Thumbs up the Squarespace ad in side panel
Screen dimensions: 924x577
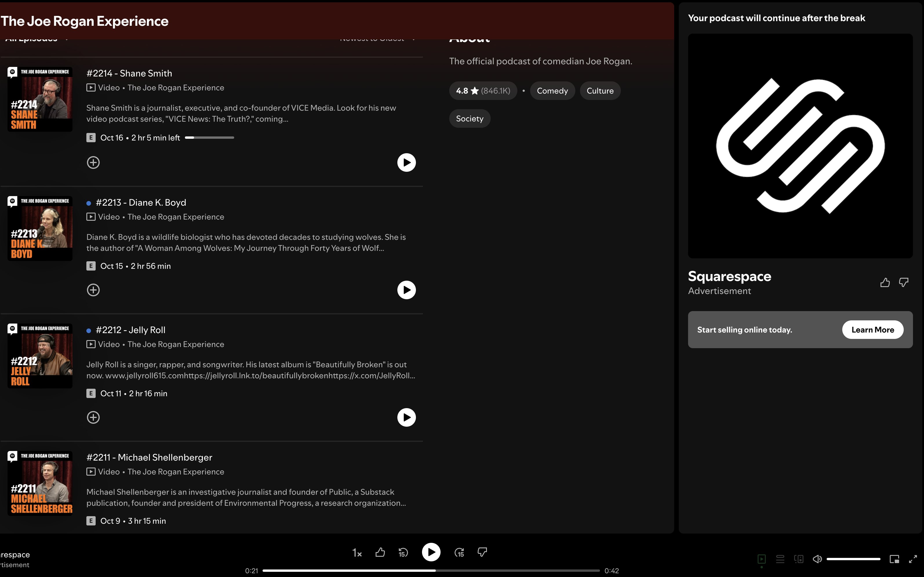tap(885, 282)
